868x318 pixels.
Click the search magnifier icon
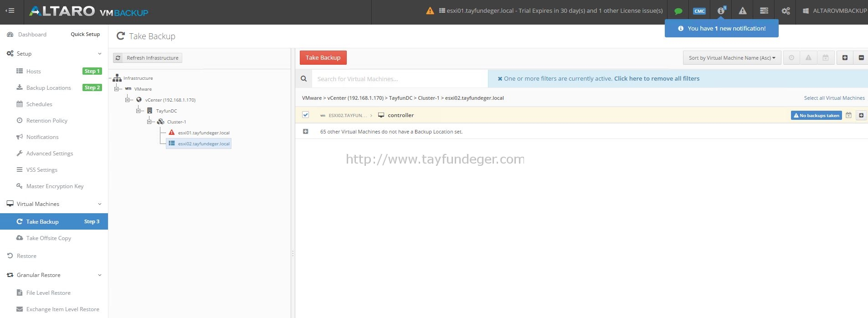(x=303, y=79)
